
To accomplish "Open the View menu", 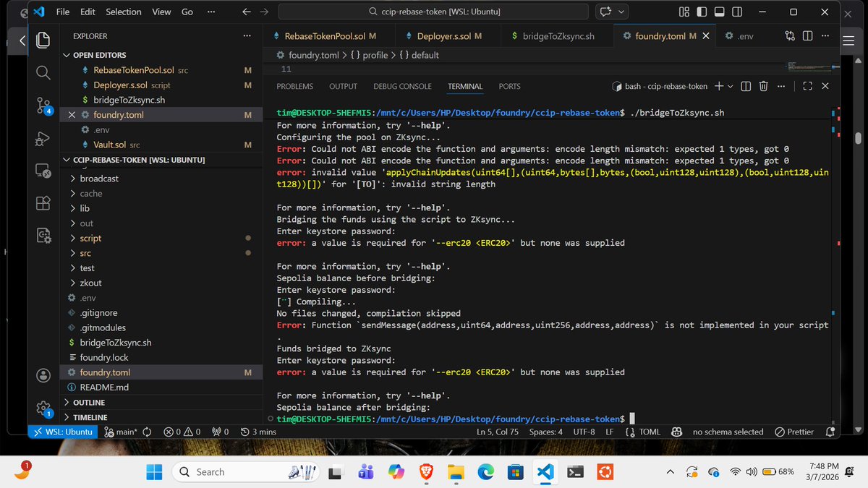I will (161, 12).
